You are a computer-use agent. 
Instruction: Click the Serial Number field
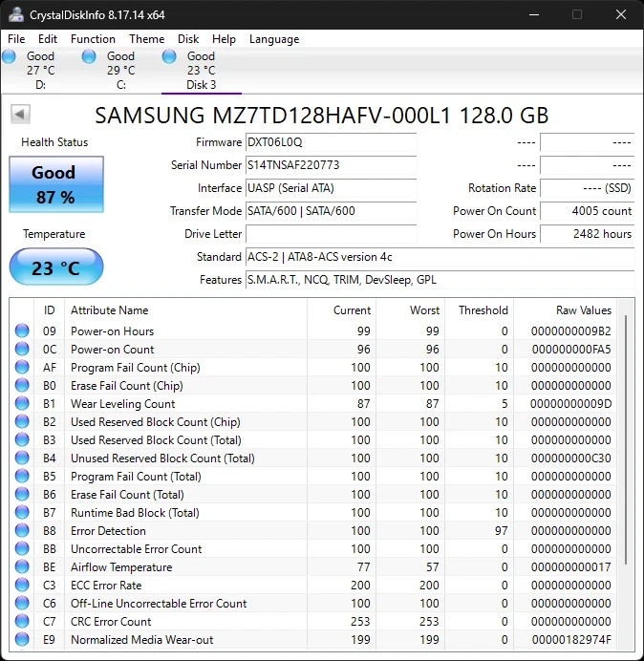tap(331, 165)
